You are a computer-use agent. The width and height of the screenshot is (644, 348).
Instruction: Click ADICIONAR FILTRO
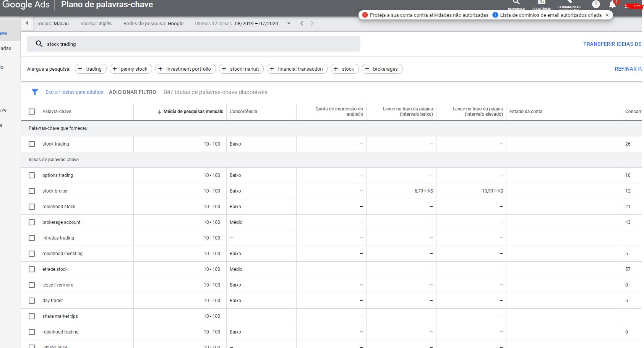(132, 92)
